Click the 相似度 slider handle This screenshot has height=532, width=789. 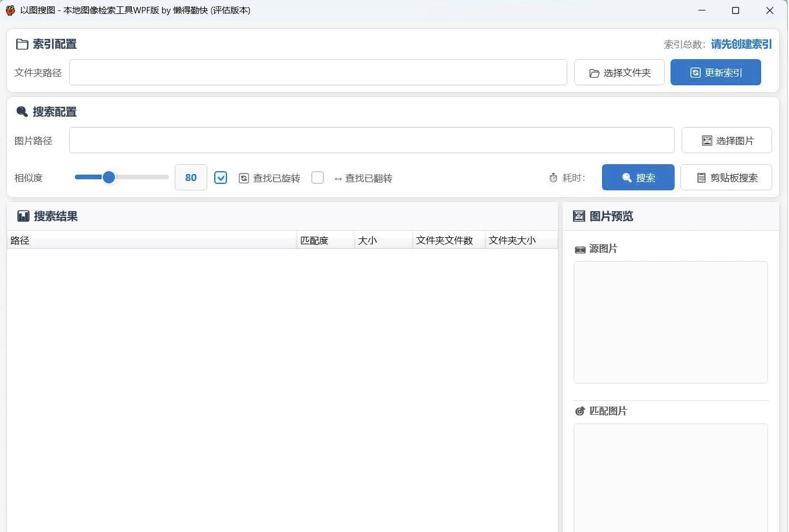click(x=109, y=178)
